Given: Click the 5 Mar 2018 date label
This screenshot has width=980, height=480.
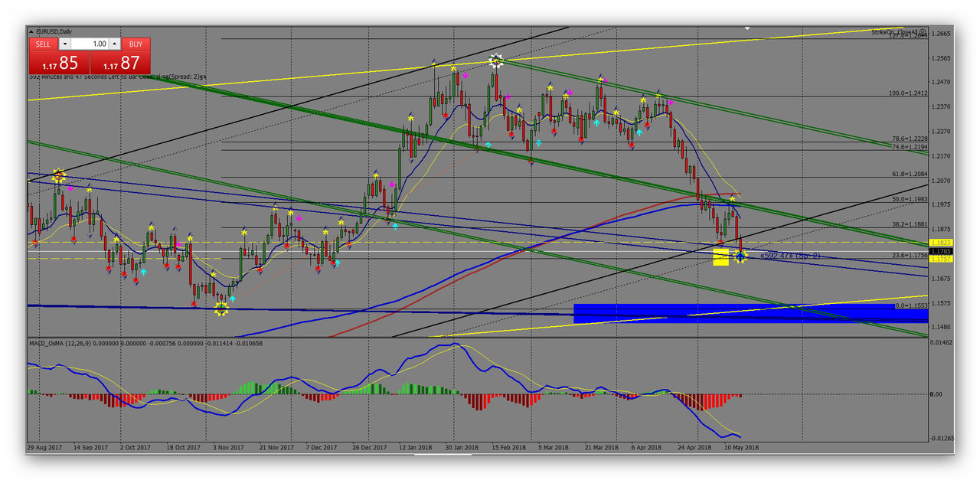Looking at the screenshot, I should pos(553,447).
